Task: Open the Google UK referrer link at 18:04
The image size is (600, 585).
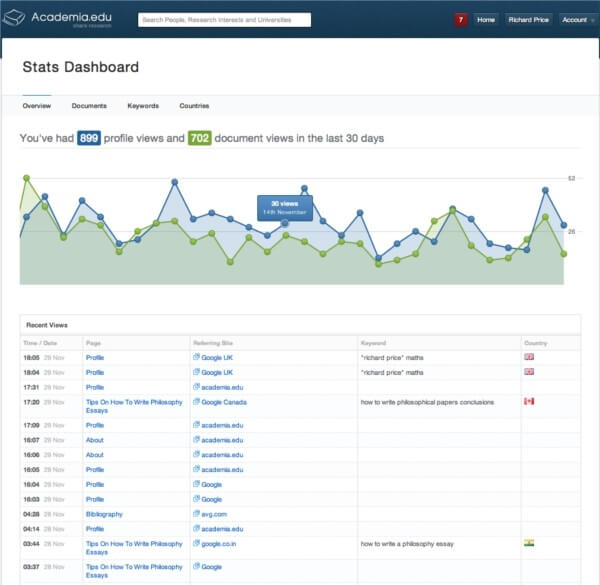Action: coord(217,371)
